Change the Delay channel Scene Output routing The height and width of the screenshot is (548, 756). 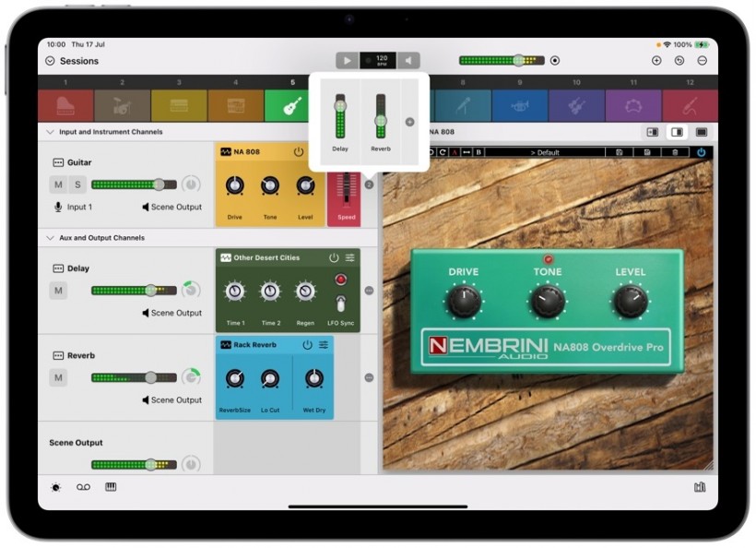click(x=171, y=313)
